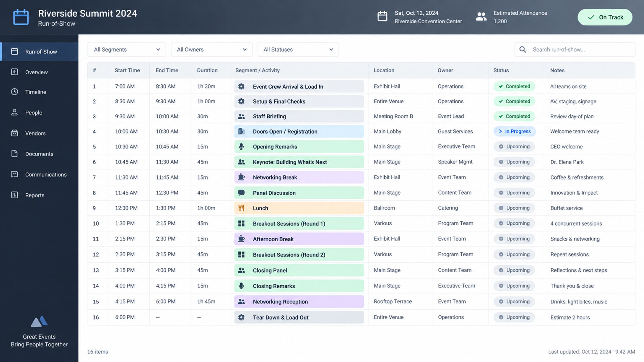Click the microphone icon on Opening Remarks
The height and width of the screenshot is (362, 644).
[241, 147]
